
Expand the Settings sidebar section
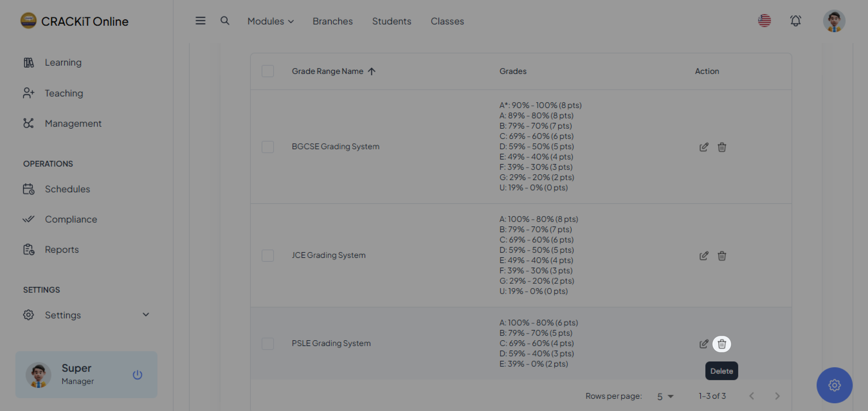[x=86, y=315]
